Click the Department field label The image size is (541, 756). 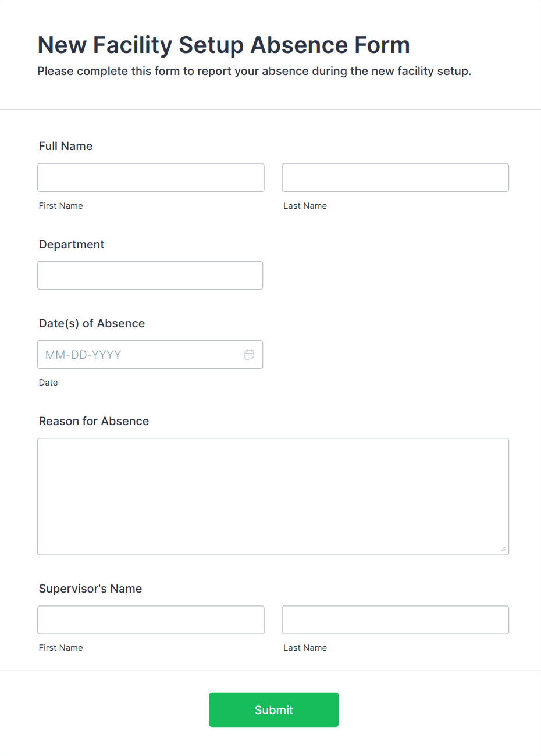72,244
